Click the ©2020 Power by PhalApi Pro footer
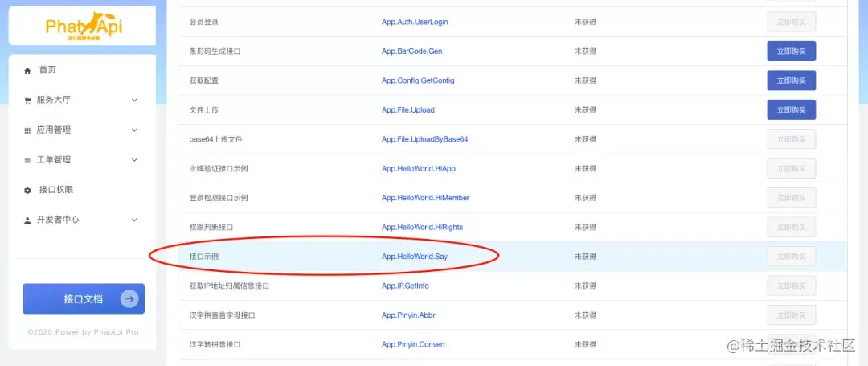This screenshot has width=868, height=366. (83, 332)
